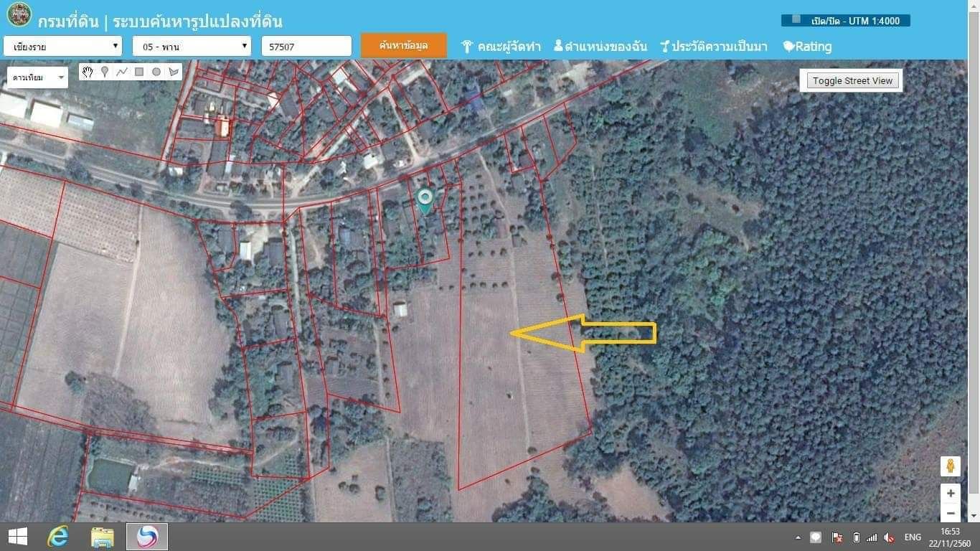Viewport: 980px width, 551px height.
Task: Click the parcel number field 57507
Action: tap(306, 46)
